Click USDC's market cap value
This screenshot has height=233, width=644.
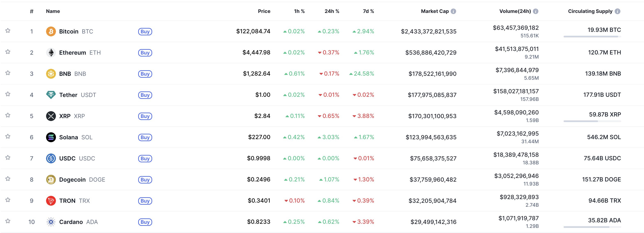click(433, 159)
